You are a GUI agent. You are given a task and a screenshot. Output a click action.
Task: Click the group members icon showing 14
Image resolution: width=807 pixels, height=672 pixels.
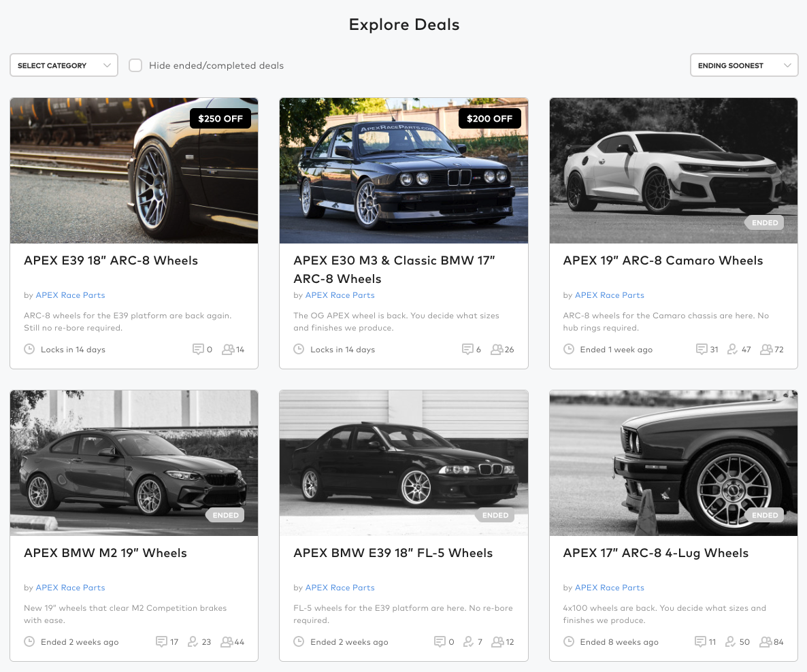[228, 350]
